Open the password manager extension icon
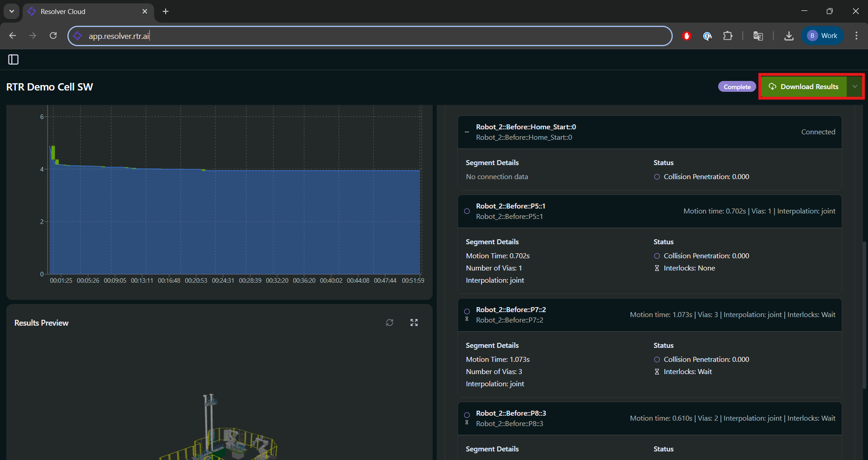Viewport: 868px width, 460px height. pos(707,36)
